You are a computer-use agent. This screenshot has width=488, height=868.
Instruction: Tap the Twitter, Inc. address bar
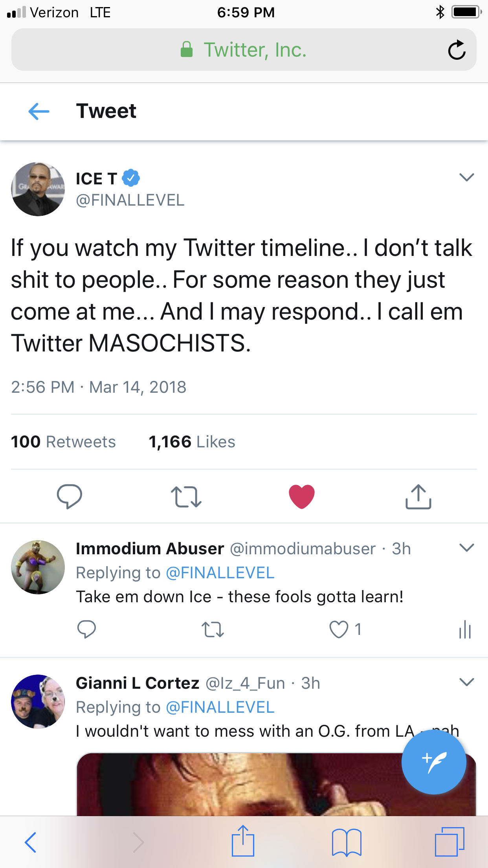pyautogui.click(x=244, y=50)
